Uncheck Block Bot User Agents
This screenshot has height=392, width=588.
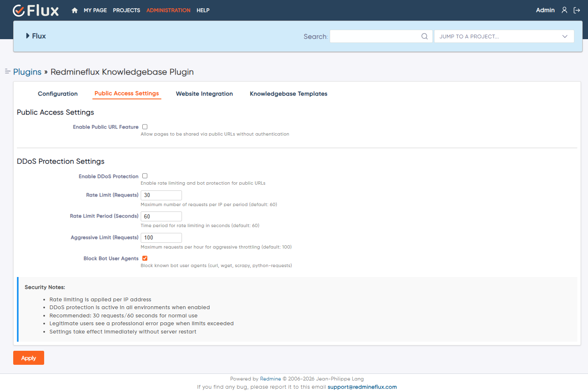point(145,258)
